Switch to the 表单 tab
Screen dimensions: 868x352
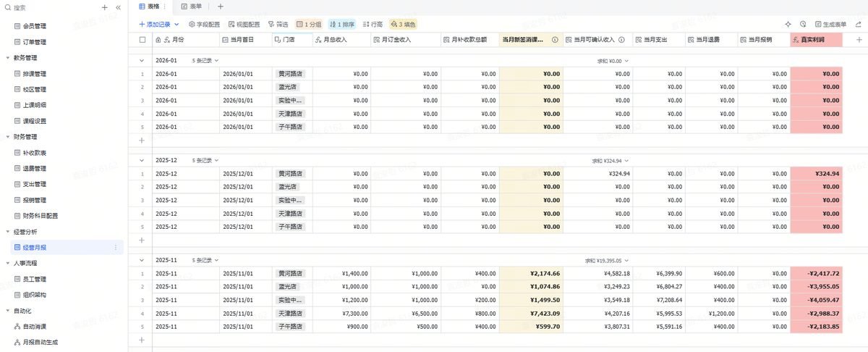192,7
